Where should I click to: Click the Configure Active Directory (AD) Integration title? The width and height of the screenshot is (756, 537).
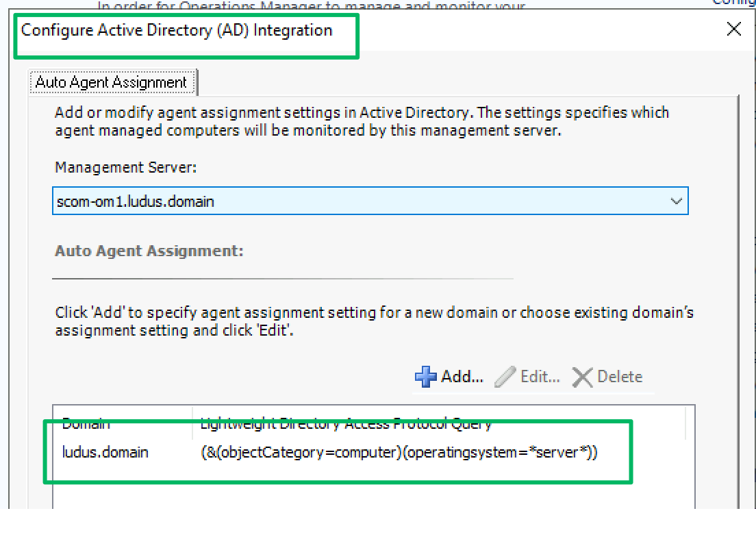[177, 30]
